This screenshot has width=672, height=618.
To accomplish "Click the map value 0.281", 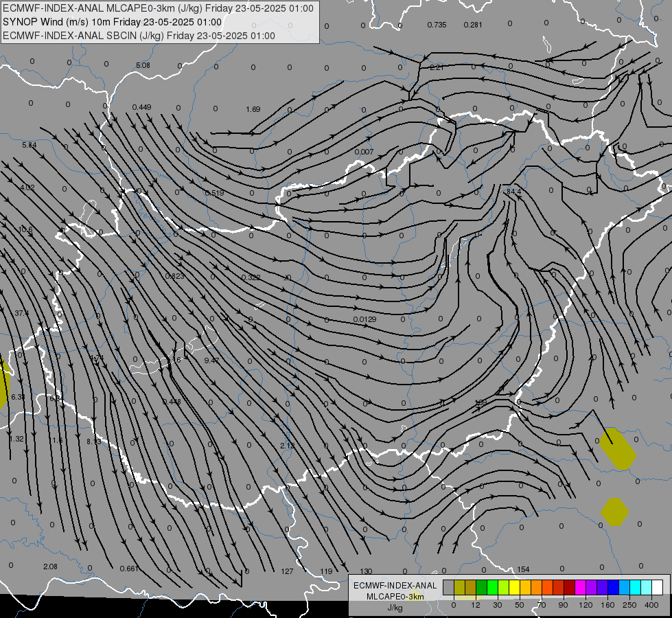I will click(473, 25).
